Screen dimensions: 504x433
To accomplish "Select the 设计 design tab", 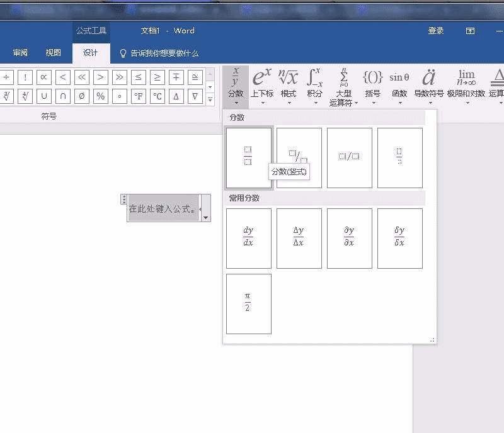I will click(91, 53).
